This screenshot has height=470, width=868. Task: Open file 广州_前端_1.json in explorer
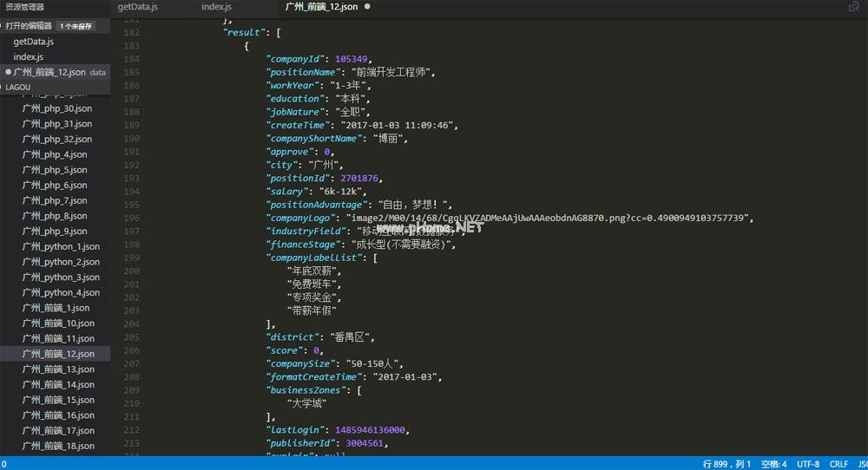coord(56,308)
